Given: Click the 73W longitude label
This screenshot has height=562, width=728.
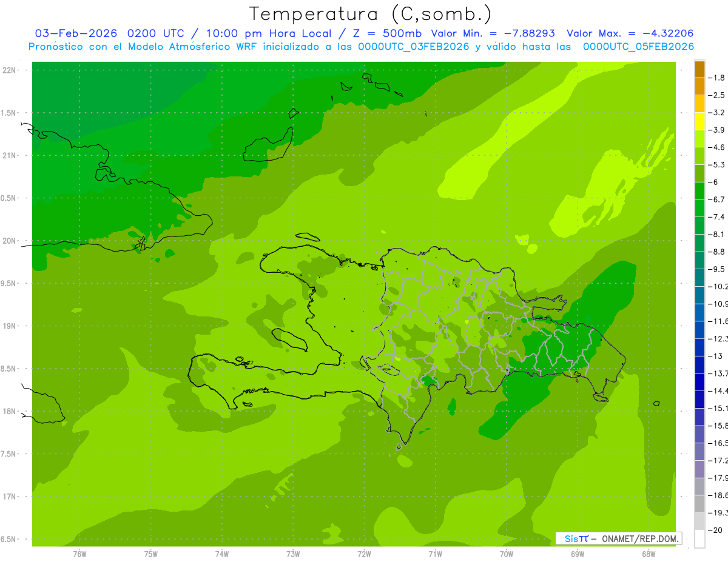Looking at the screenshot, I should click(293, 554).
